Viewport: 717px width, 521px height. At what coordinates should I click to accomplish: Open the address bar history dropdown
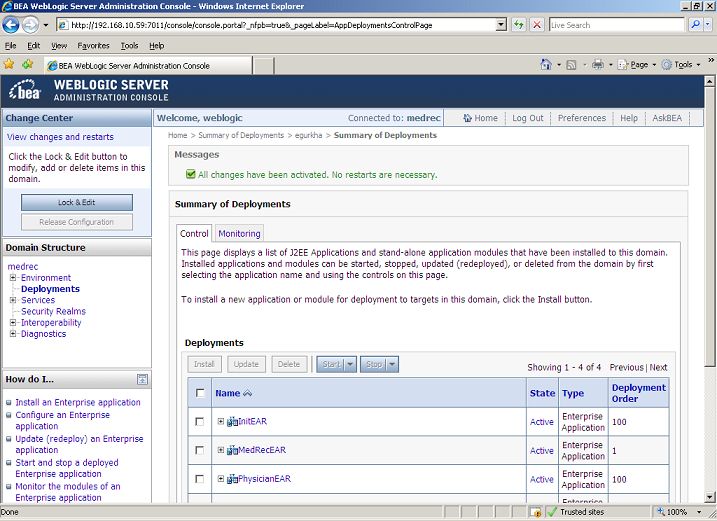[x=501, y=25]
